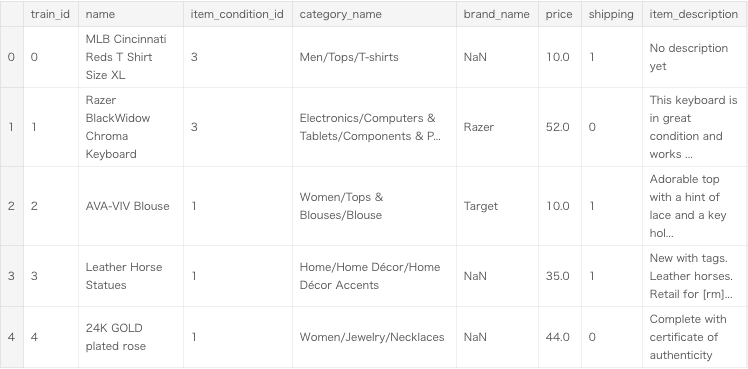Screen dimensions: 748x369
Task: Select the Leather Horse Statues cell
Action: [131, 276]
